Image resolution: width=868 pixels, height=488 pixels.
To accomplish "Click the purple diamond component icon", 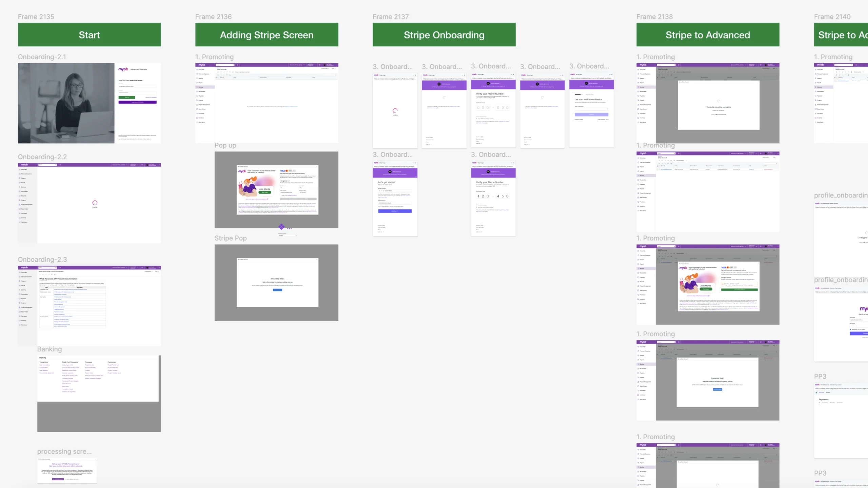I will [x=281, y=226].
